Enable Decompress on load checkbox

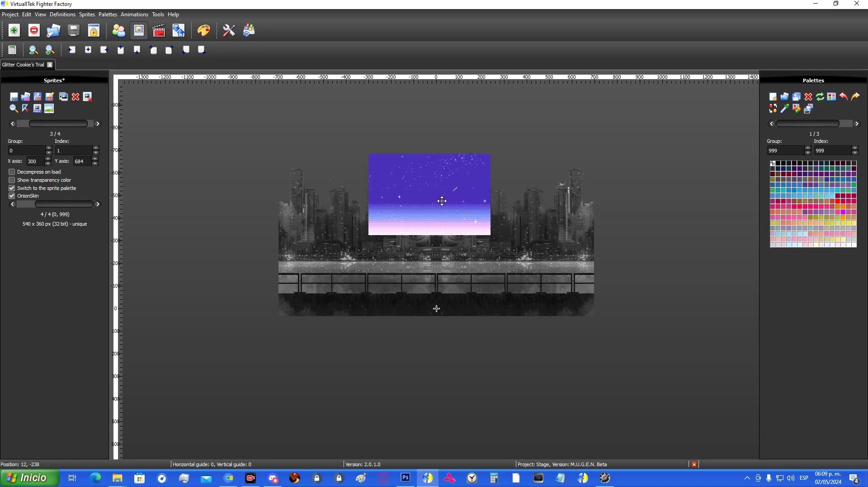coord(12,172)
